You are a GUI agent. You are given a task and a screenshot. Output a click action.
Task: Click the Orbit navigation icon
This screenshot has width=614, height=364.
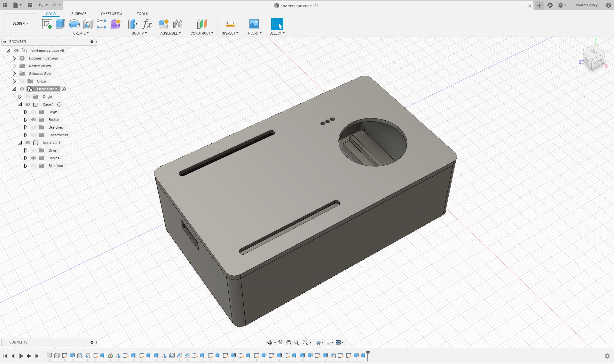270,343
